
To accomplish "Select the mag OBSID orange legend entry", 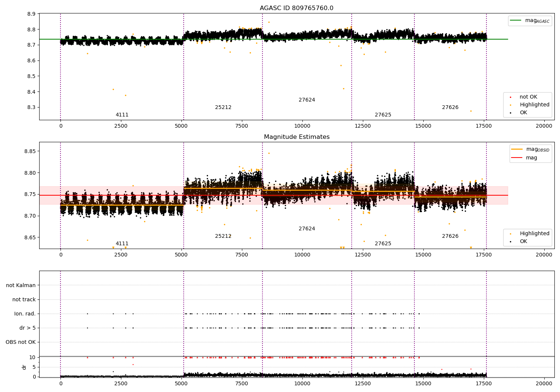I will point(531,149).
